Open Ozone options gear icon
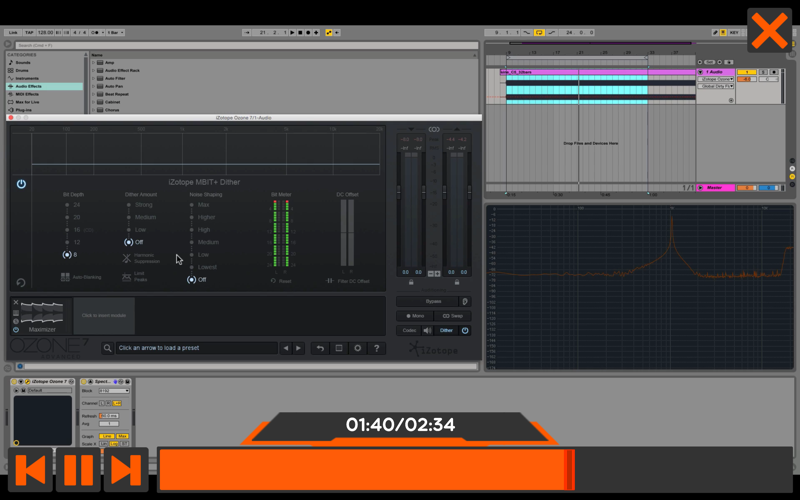The height and width of the screenshot is (500, 800). [x=358, y=348]
